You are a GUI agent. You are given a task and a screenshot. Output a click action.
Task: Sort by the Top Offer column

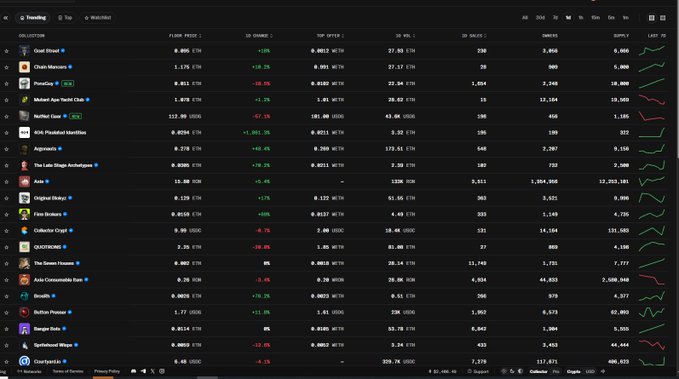[x=330, y=36]
